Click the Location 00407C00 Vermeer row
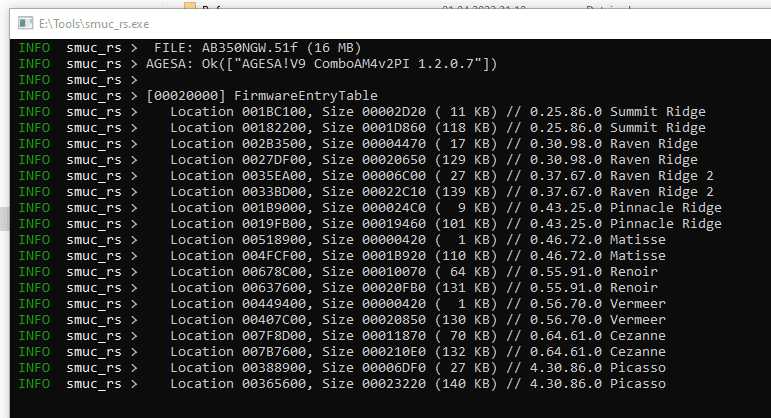The width and height of the screenshot is (771, 418). (x=342, y=320)
